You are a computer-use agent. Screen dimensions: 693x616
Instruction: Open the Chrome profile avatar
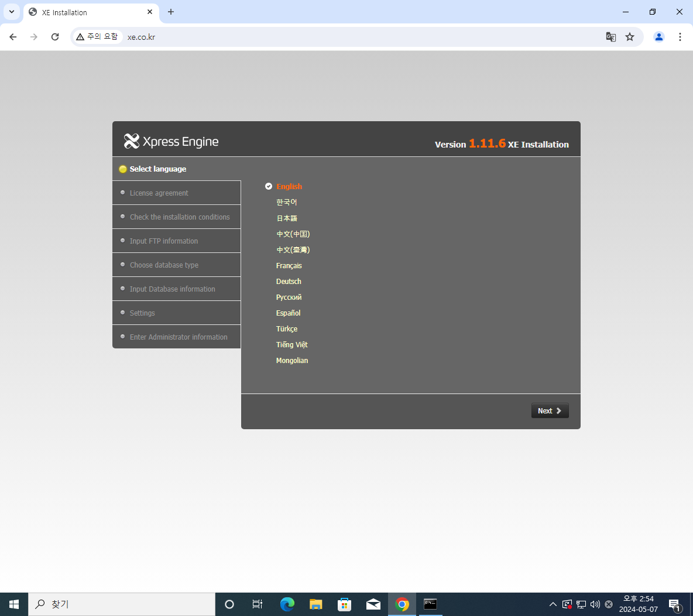click(658, 37)
